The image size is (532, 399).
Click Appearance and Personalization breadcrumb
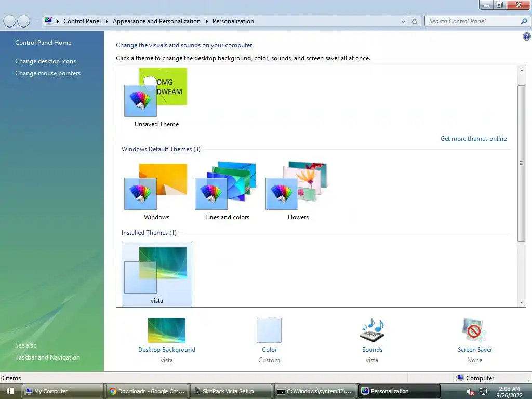point(156,21)
